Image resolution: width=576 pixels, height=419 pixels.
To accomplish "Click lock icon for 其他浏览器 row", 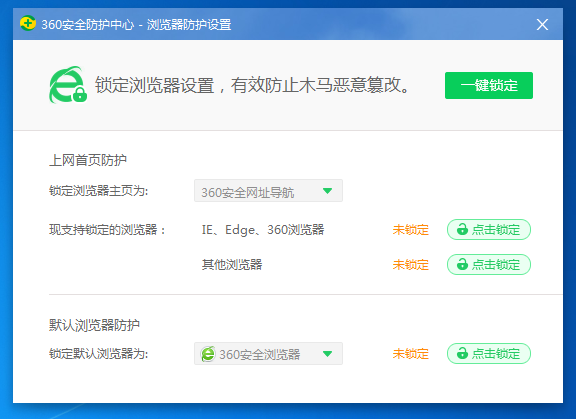I will click(x=462, y=264).
